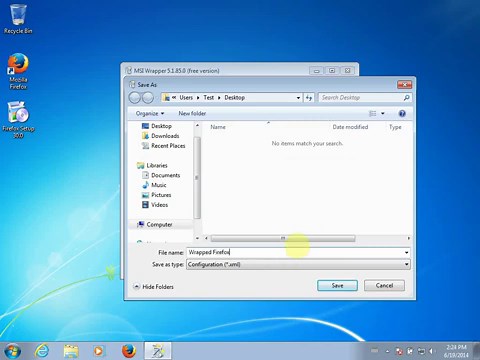Sort files by the Type column
Viewport: 480px width, 360px height.
point(395,127)
